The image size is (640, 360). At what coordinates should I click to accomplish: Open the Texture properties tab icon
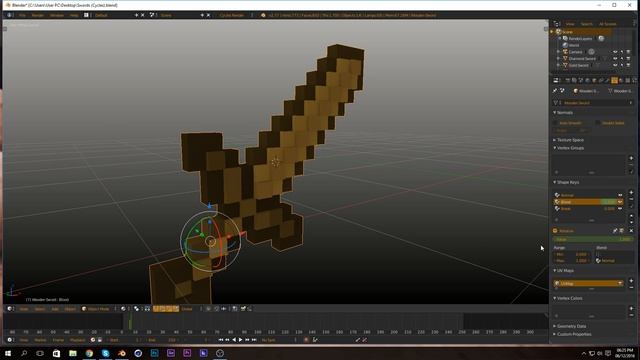tap(627, 80)
